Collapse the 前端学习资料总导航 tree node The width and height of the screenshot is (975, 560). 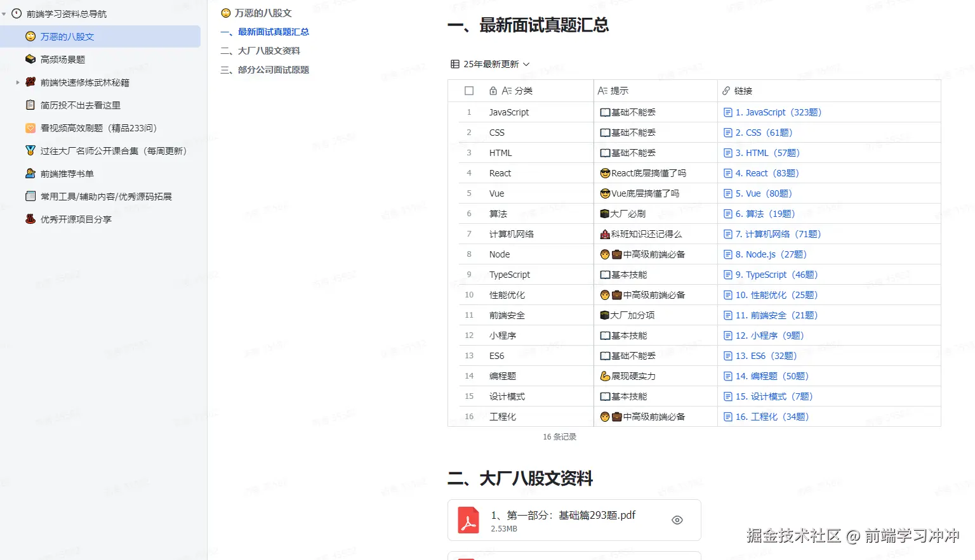(x=4, y=13)
